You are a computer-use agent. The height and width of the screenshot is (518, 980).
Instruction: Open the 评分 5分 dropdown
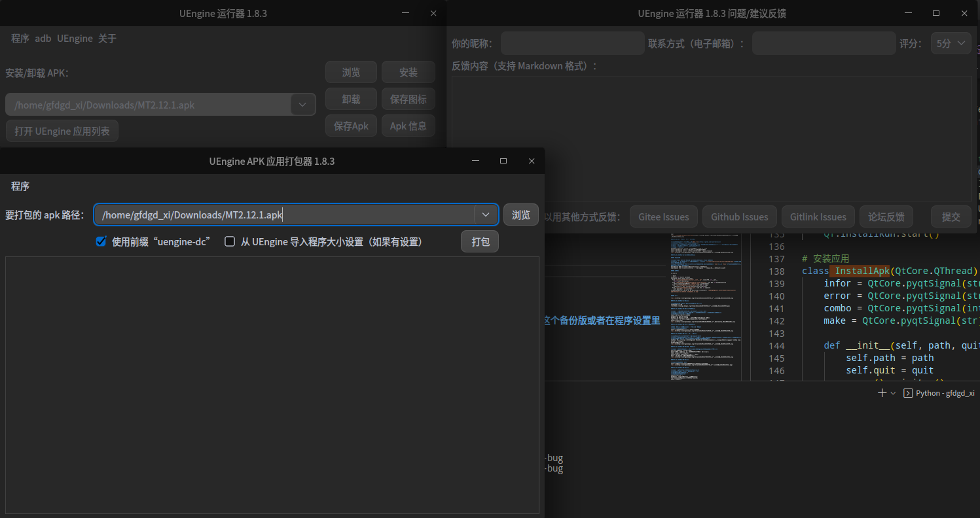click(x=951, y=43)
